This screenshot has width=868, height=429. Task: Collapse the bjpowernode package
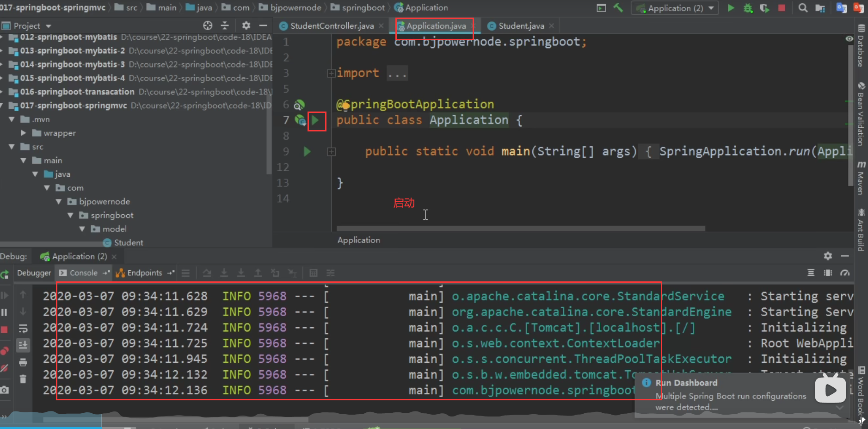pos(58,201)
